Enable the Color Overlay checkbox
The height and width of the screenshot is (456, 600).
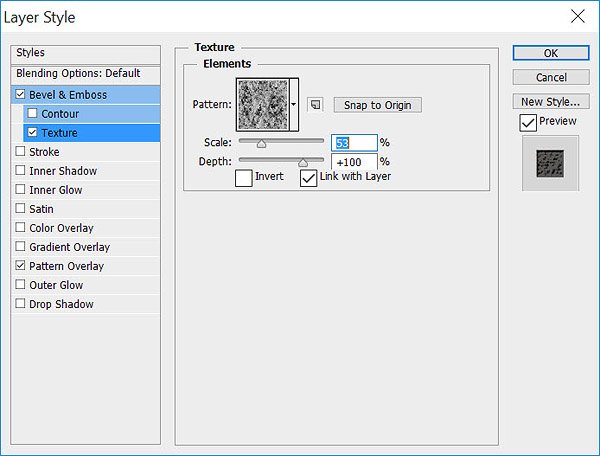tap(20, 227)
